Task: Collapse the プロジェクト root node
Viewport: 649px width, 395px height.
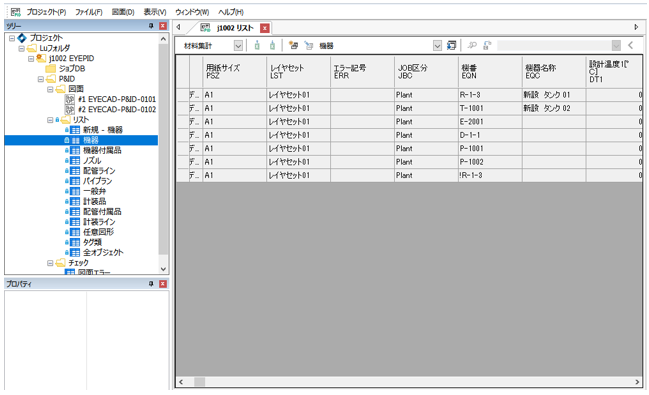Action: pyautogui.click(x=12, y=38)
